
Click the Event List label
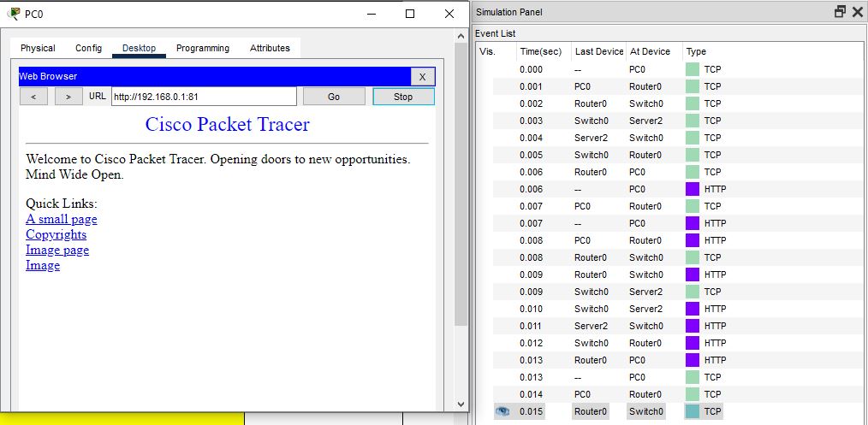496,33
